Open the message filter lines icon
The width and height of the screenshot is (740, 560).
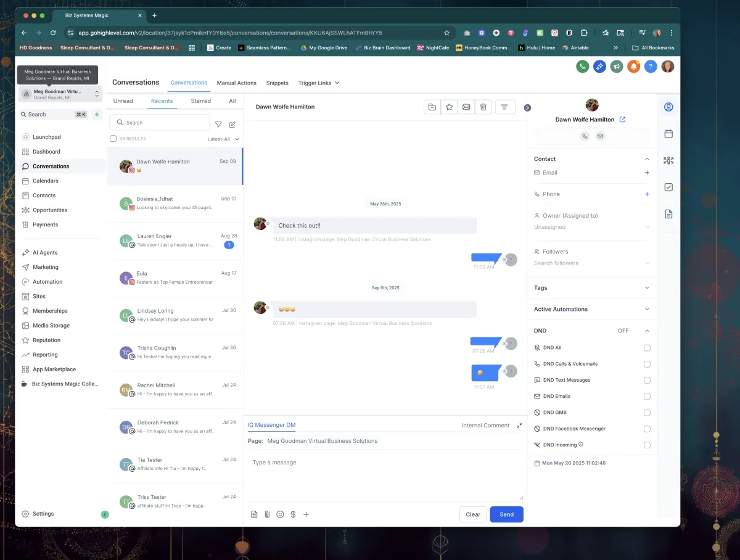tap(504, 107)
